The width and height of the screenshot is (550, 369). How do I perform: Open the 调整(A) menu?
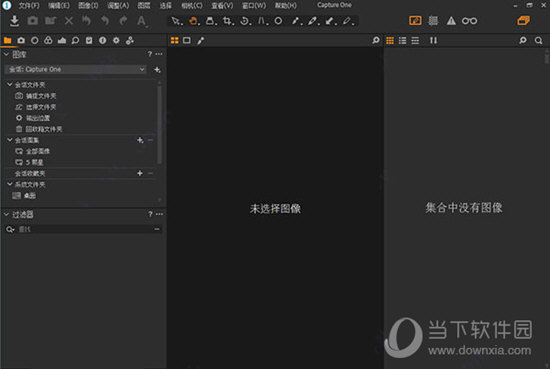tap(118, 6)
